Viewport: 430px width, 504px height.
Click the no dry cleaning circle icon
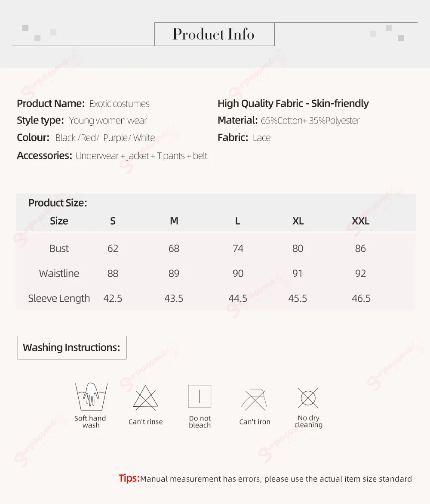coord(308,398)
